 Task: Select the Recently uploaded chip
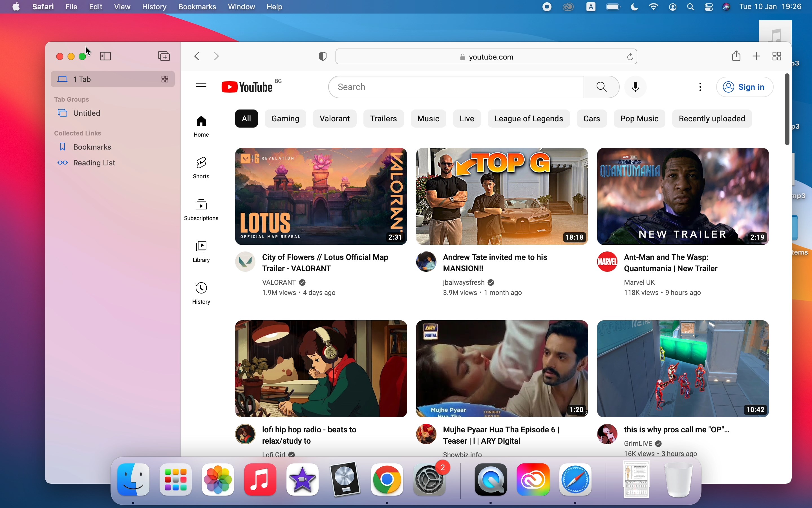pos(712,119)
